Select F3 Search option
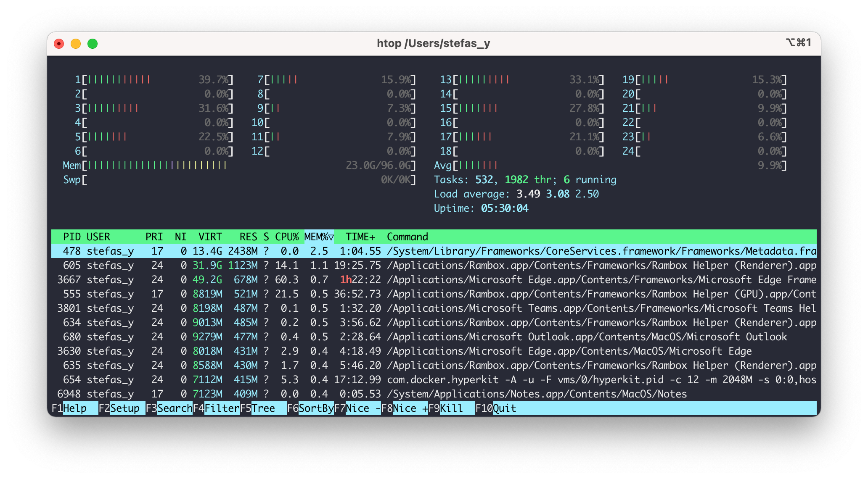The width and height of the screenshot is (868, 479). tap(169, 408)
